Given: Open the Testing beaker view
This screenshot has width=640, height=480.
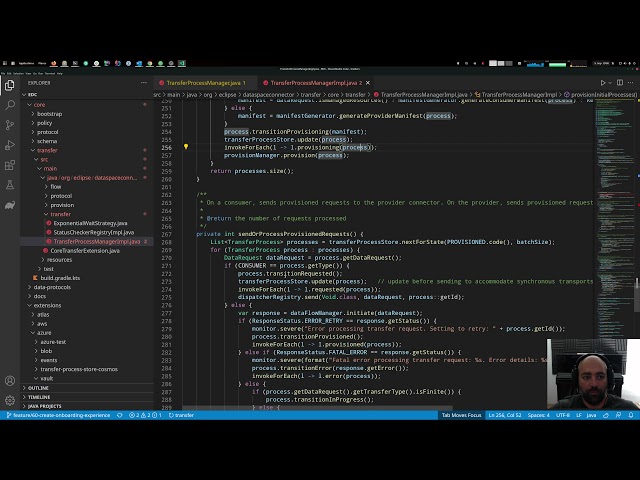Looking at the screenshot, I should [10, 185].
